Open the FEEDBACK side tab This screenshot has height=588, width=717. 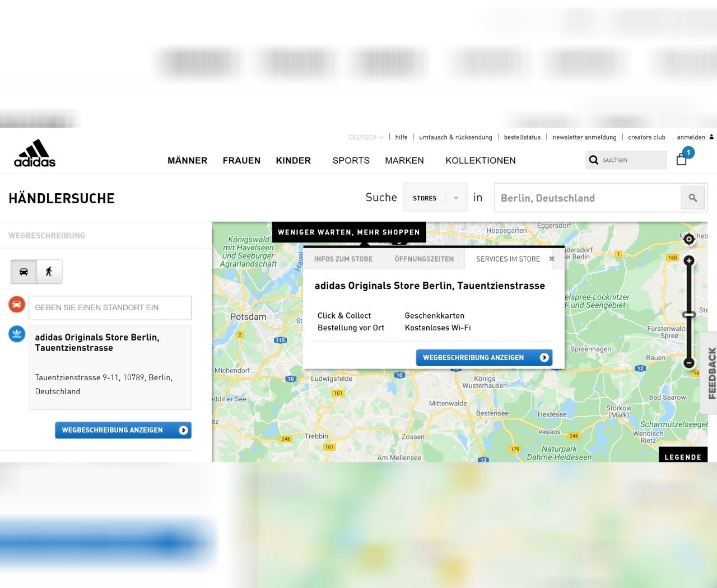(709, 373)
